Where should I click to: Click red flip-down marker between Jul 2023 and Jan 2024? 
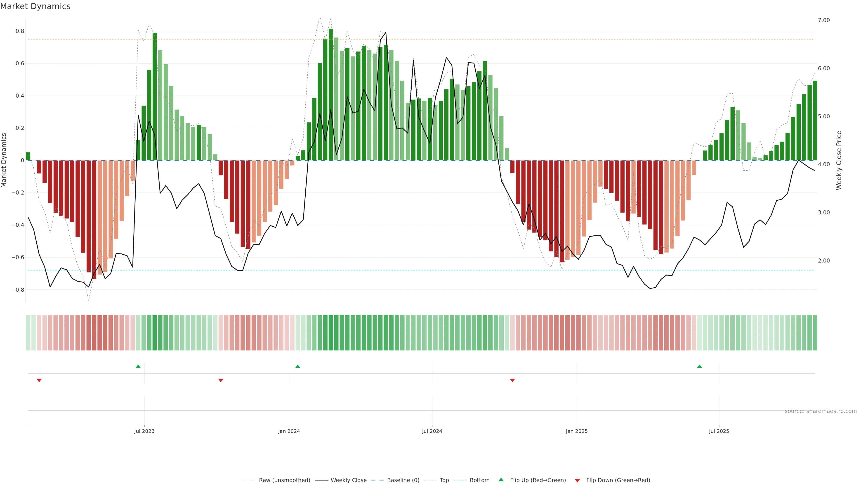221,380
